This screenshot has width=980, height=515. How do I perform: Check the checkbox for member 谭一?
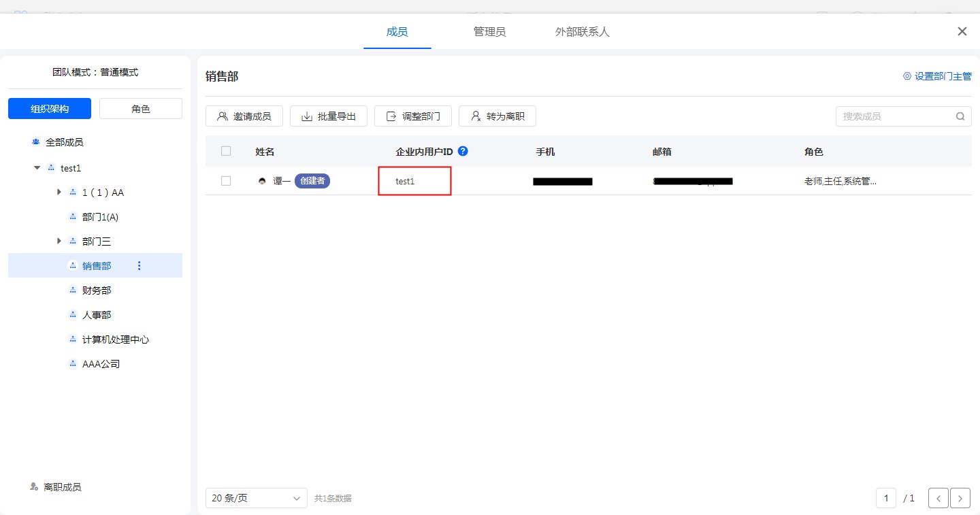[226, 181]
